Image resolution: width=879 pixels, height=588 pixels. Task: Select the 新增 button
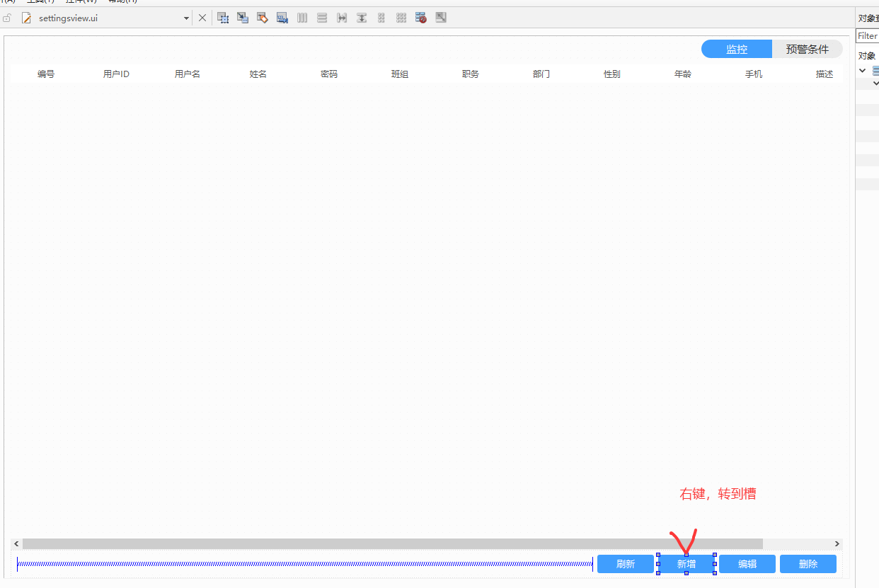pos(686,564)
